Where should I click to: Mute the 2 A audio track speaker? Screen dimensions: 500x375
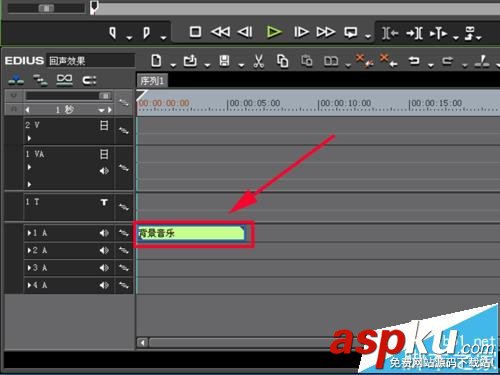[x=104, y=250]
